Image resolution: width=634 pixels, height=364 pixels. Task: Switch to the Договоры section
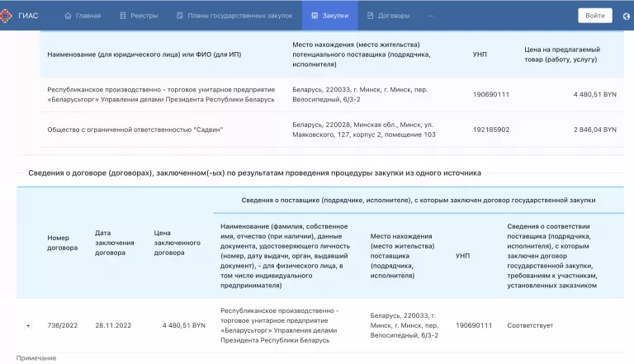[x=393, y=16]
